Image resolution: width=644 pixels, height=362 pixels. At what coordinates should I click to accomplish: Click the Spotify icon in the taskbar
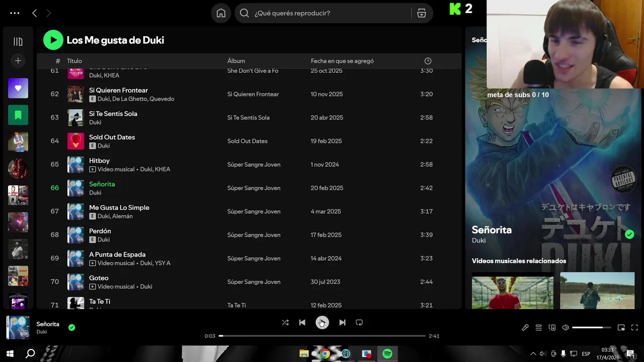(387, 354)
